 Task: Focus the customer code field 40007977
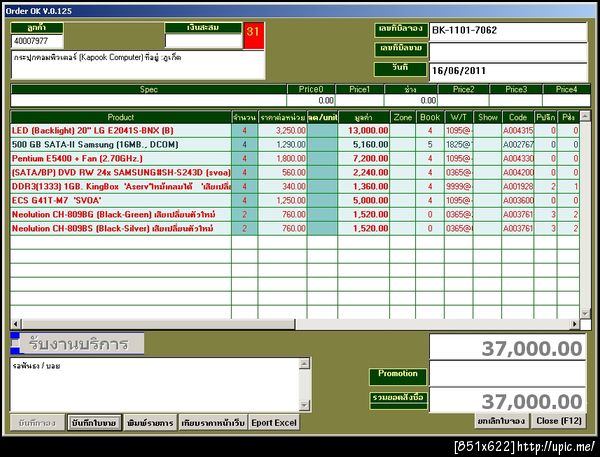coord(37,41)
